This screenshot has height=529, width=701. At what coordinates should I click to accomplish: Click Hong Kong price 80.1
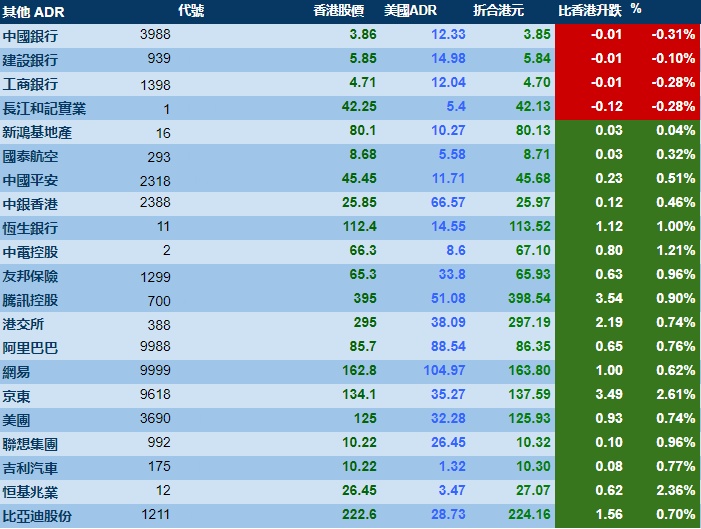[x=363, y=131]
